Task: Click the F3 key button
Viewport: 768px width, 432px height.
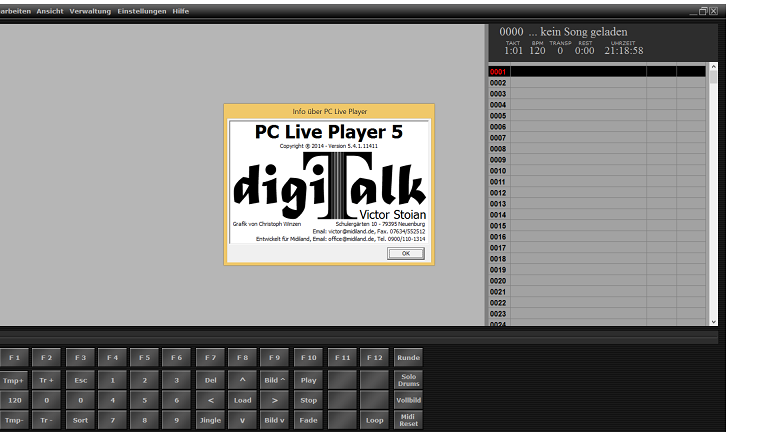Action: pyautogui.click(x=80, y=358)
